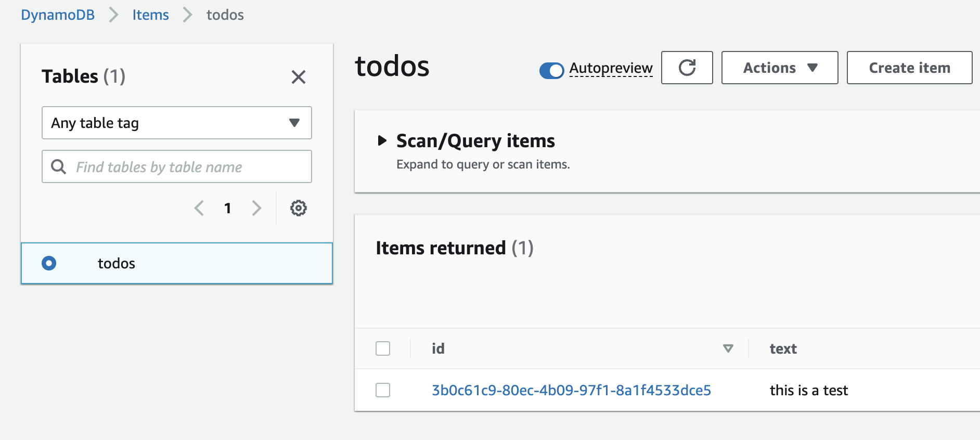Open the Any table tag dropdown

(x=176, y=123)
